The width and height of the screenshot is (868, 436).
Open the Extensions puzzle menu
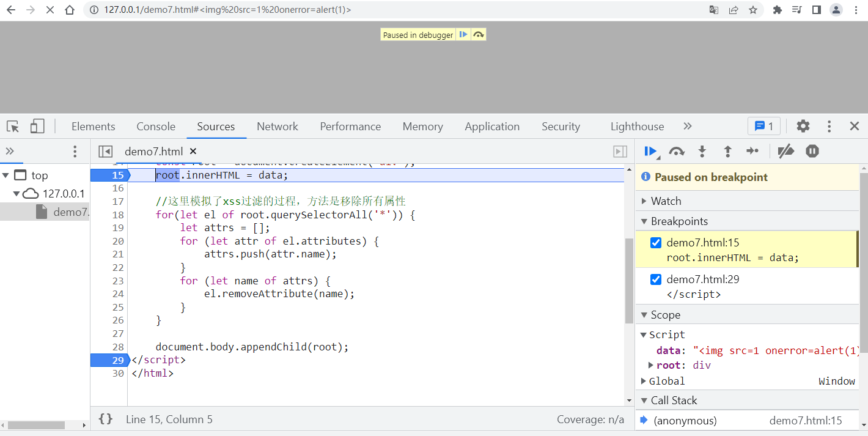[778, 10]
